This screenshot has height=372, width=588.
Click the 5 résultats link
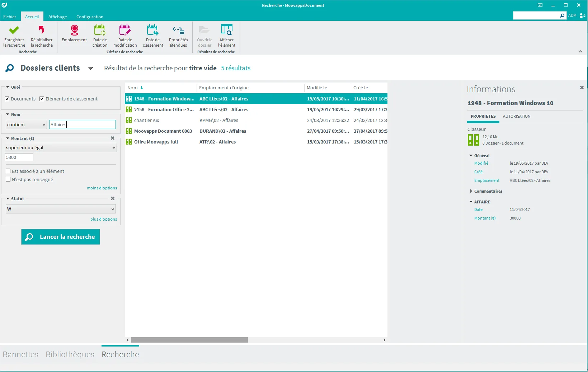[236, 68]
